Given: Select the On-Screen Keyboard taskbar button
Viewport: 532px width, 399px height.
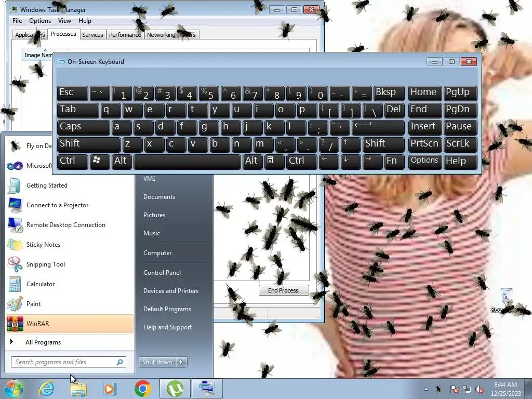Looking at the screenshot, I should 207,389.
